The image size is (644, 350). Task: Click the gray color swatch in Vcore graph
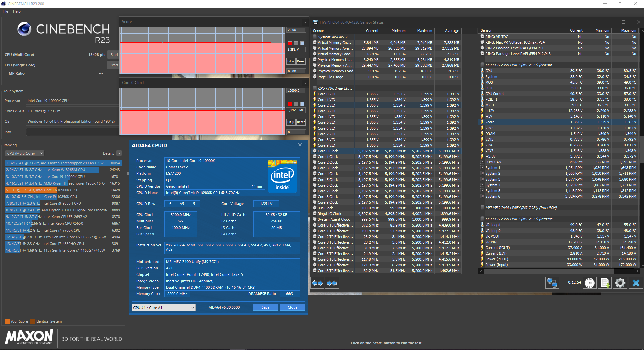pos(296,43)
